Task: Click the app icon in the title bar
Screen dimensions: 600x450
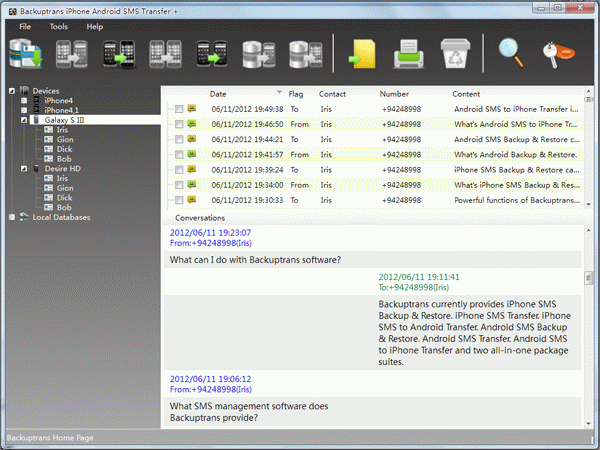Action: 13,11
